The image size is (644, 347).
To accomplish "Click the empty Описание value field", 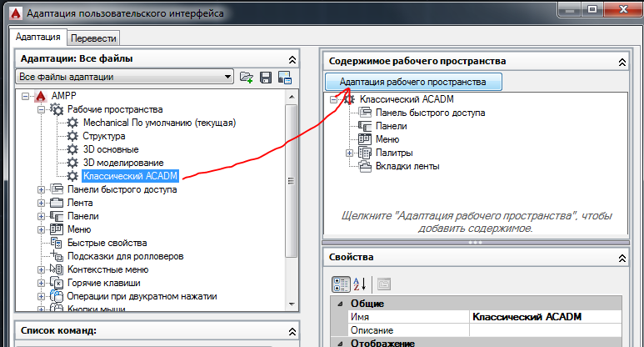I will click(545, 330).
